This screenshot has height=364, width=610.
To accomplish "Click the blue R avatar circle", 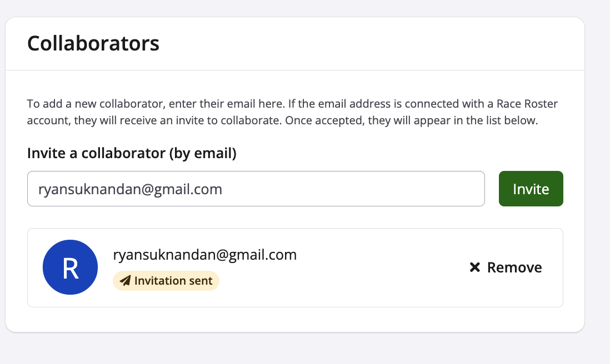I will (70, 267).
